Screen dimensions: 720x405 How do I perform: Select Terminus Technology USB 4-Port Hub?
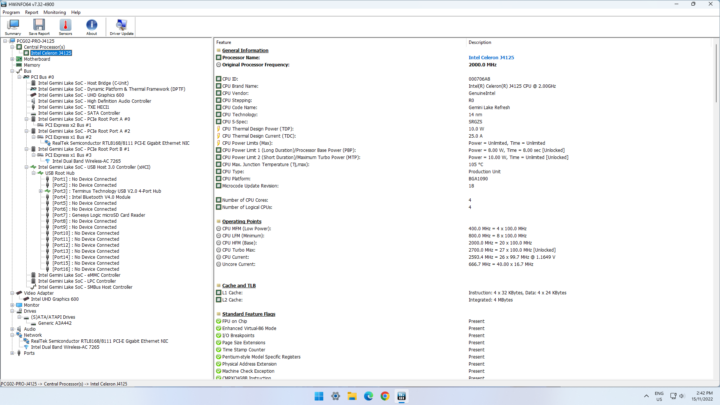tap(107, 191)
